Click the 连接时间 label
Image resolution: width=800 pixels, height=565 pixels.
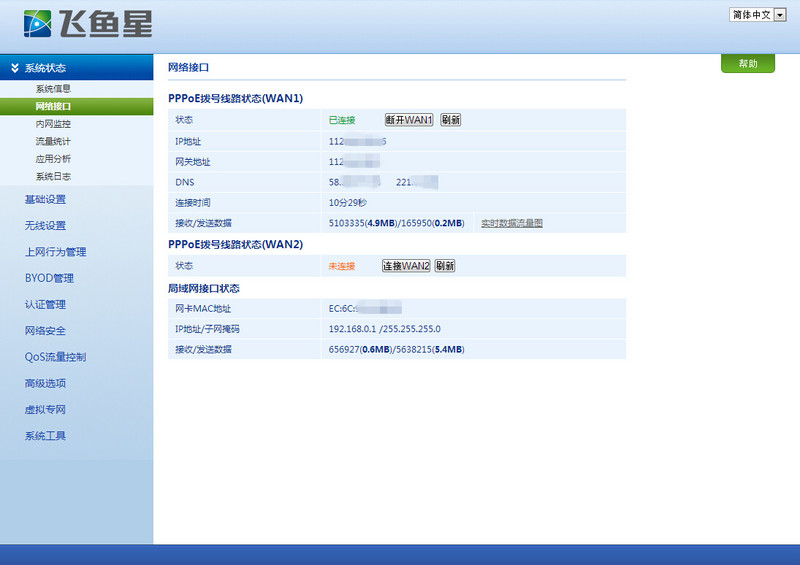coord(193,203)
